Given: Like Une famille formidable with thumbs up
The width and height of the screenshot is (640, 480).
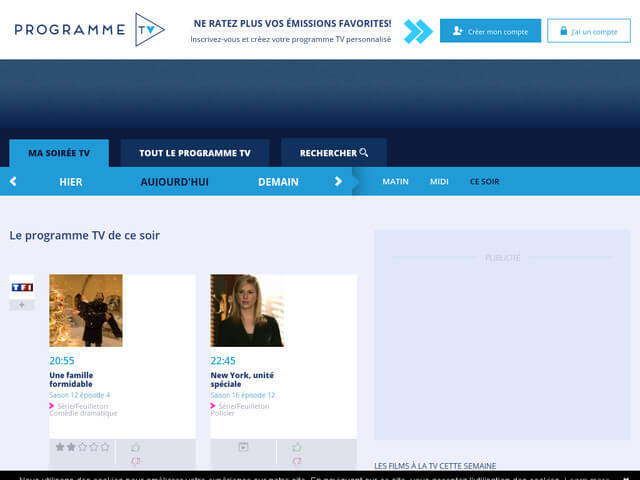Looking at the screenshot, I should (136, 447).
